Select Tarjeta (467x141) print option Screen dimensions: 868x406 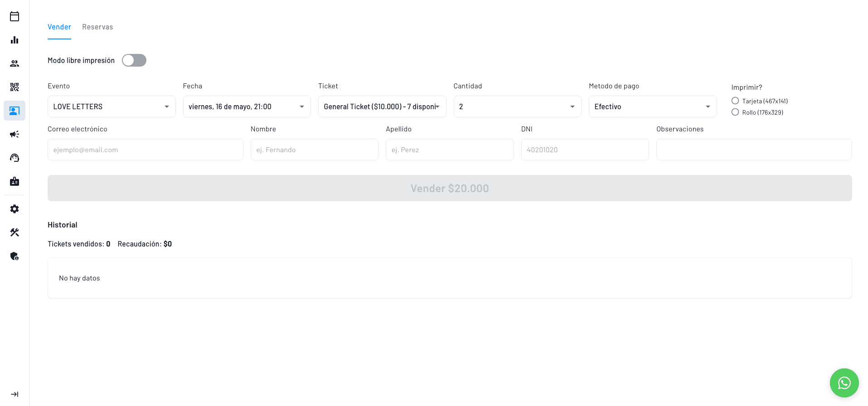click(735, 101)
